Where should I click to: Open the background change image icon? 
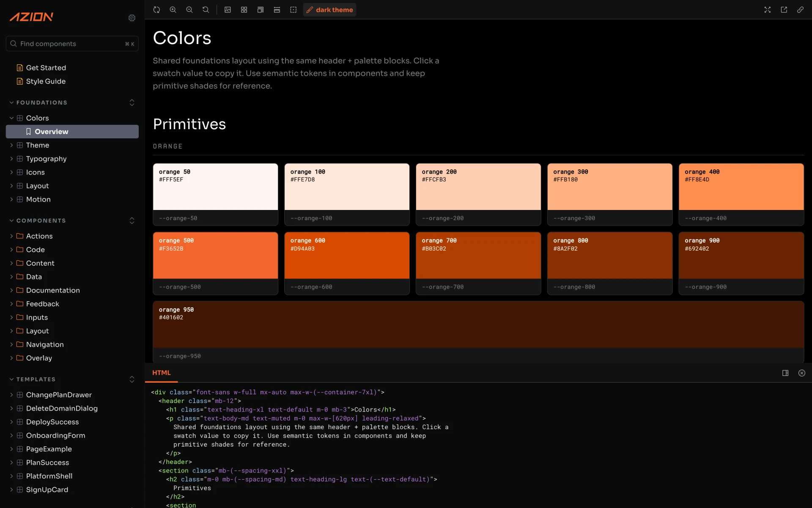coord(228,10)
